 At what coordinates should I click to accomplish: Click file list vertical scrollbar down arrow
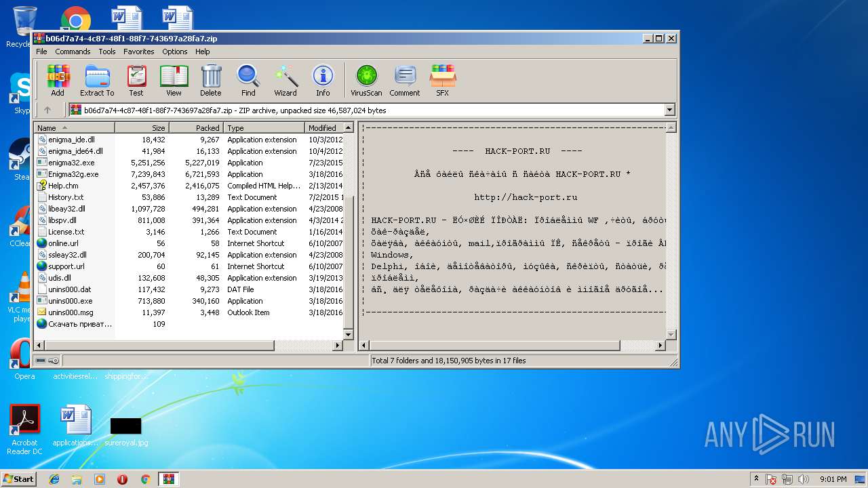[x=349, y=334]
